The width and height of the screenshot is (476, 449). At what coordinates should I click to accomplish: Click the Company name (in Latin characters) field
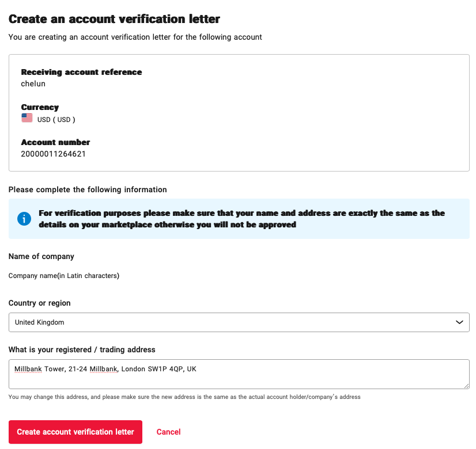coord(64,276)
